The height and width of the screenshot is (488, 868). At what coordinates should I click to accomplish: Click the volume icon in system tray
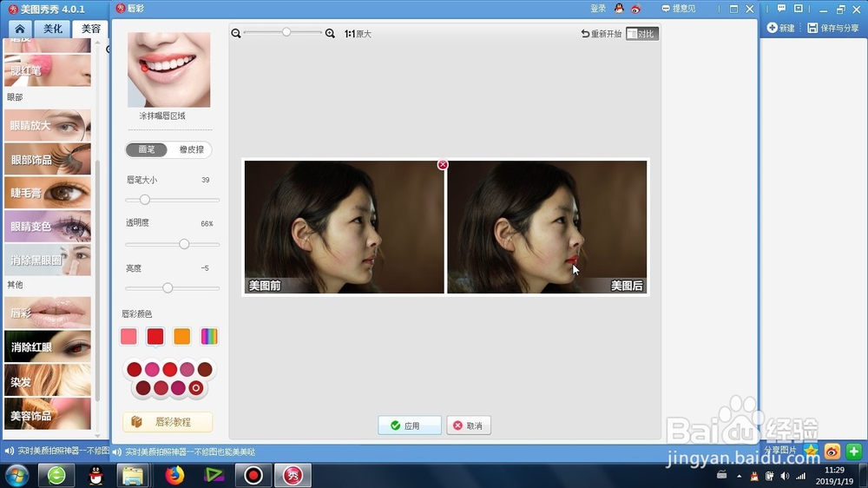click(x=785, y=476)
